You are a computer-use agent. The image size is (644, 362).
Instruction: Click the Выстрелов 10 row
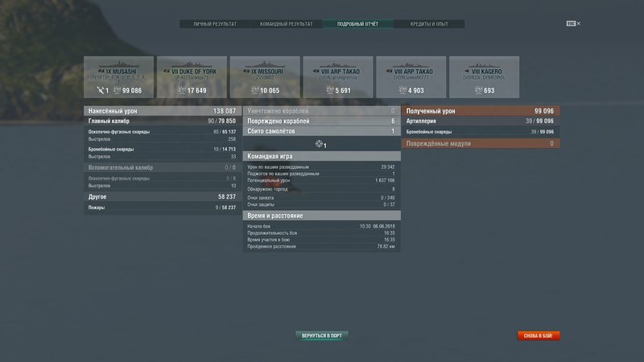coord(163,186)
